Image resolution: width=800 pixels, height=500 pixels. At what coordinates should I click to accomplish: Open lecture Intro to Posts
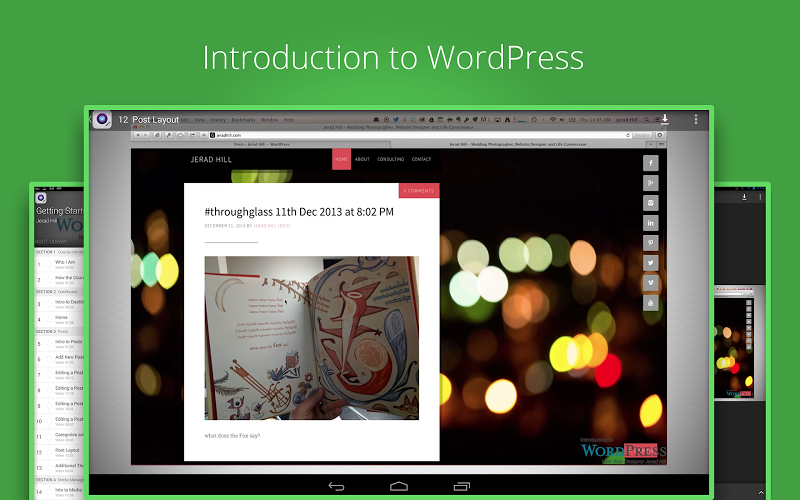[x=60, y=344]
